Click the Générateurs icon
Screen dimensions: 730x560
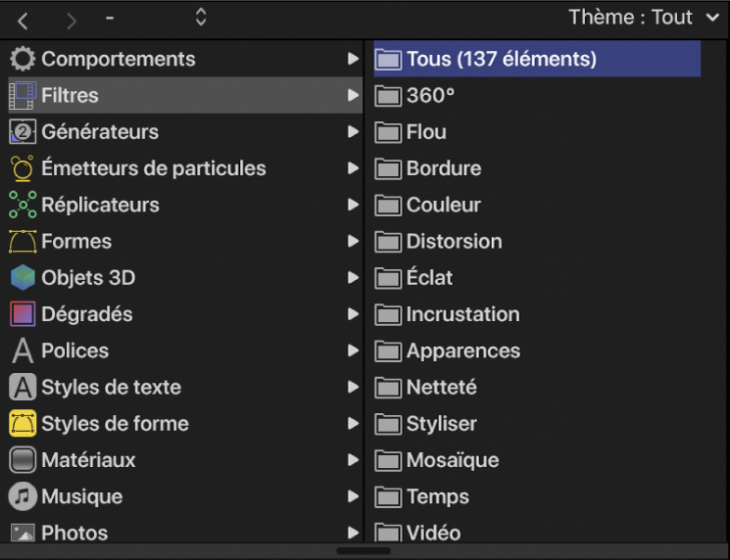tap(23, 131)
